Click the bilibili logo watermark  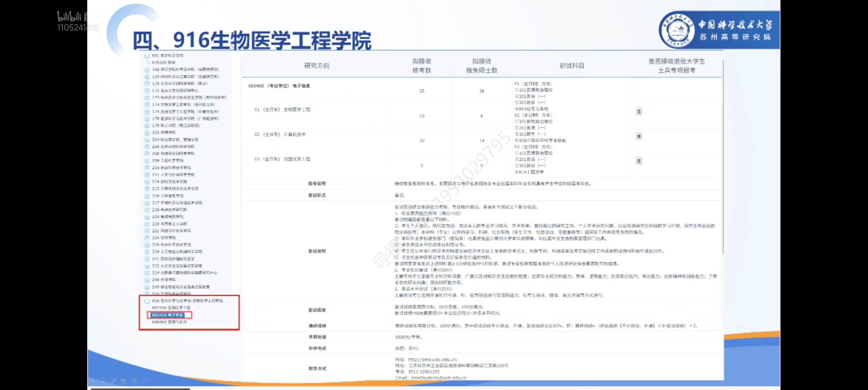click(x=69, y=16)
